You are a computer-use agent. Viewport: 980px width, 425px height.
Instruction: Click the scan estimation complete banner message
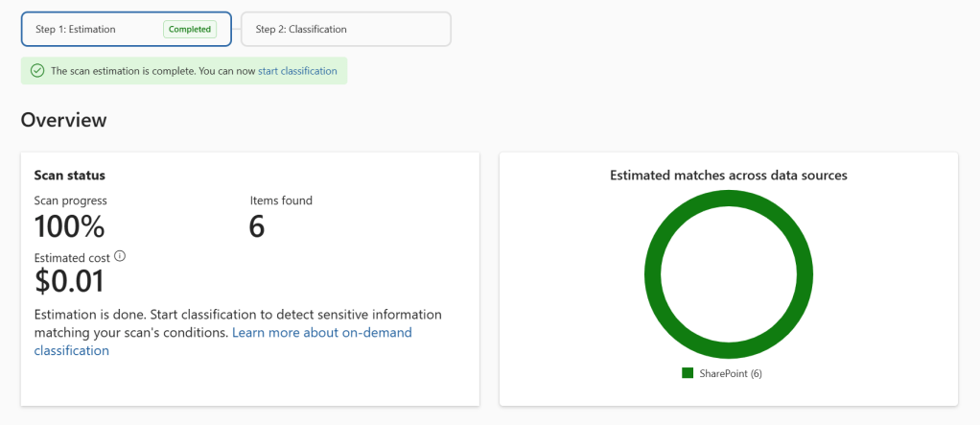[152, 71]
